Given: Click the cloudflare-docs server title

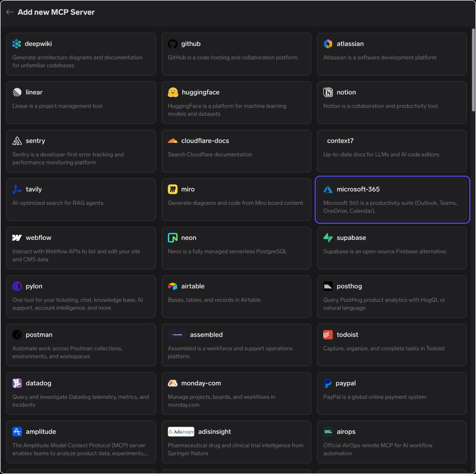Looking at the screenshot, I should pos(205,141).
